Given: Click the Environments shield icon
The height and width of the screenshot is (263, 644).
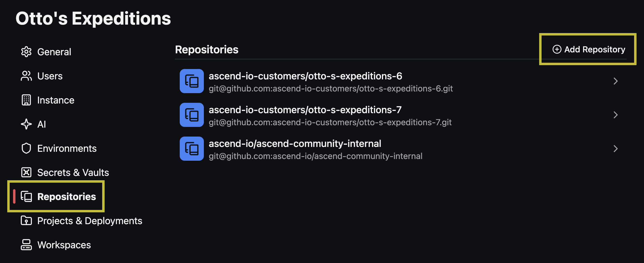Looking at the screenshot, I should click(26, 148).
